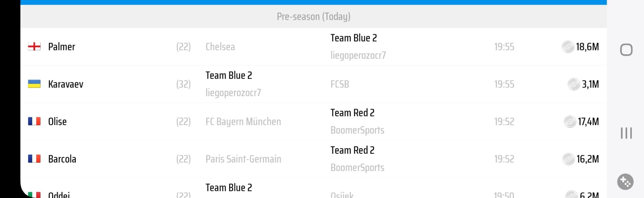Image resolution: width=644 pixels, height=198 pixels.
Task: Open FC Bayern München club page
Action: click(x=243, y=122)
